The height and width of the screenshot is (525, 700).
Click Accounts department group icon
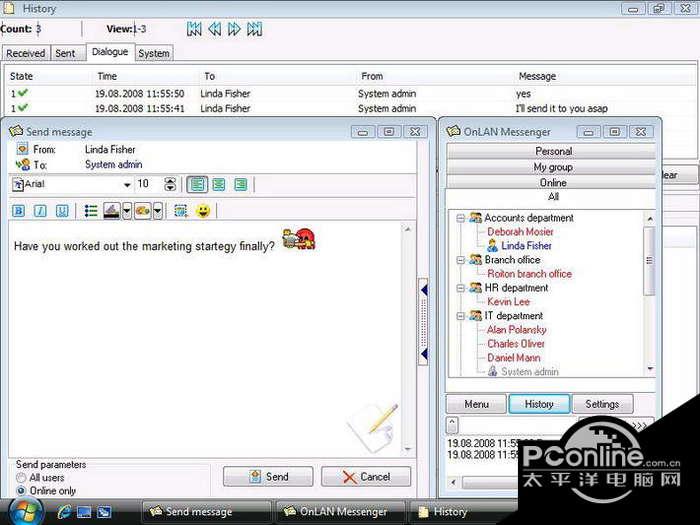[x=475, y=218]
